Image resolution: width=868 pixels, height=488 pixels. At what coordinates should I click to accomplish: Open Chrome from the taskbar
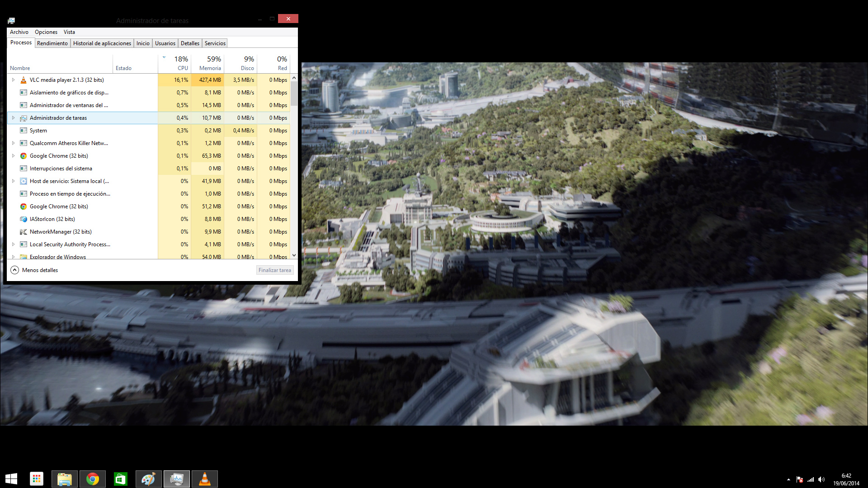pos(93,479)
